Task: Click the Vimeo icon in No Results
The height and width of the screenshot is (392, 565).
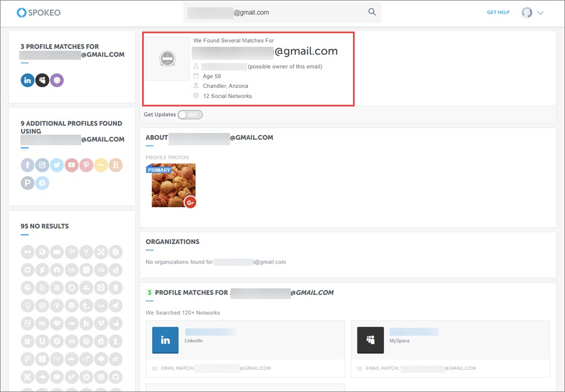Action: tap(101, 323)
